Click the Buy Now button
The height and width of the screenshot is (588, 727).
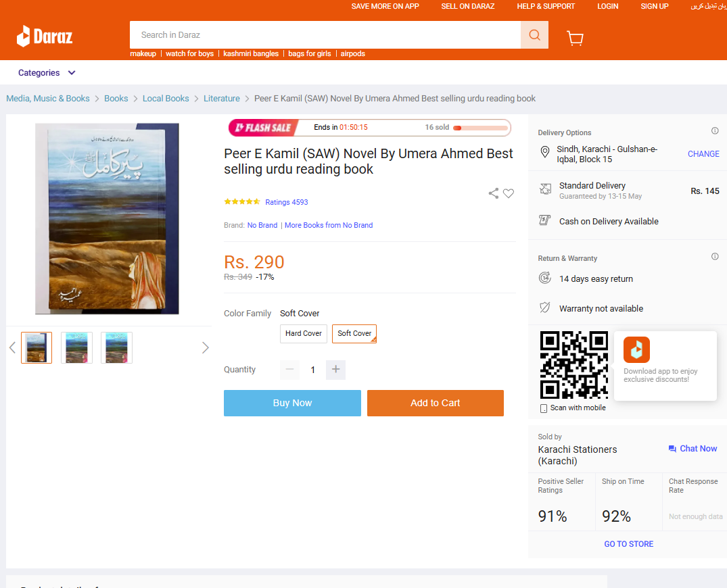[x=293, y=403]
